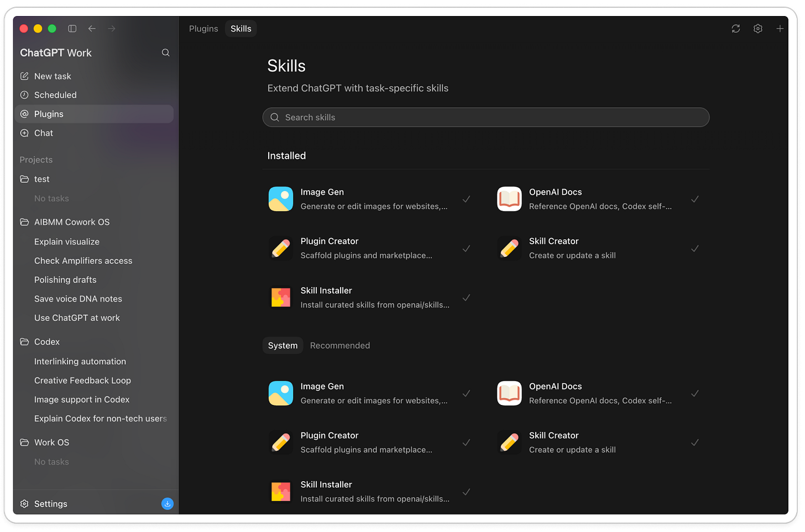Screen dimensions: 805x532
Task: Open Chat in the sidebar
Action: 94,133
